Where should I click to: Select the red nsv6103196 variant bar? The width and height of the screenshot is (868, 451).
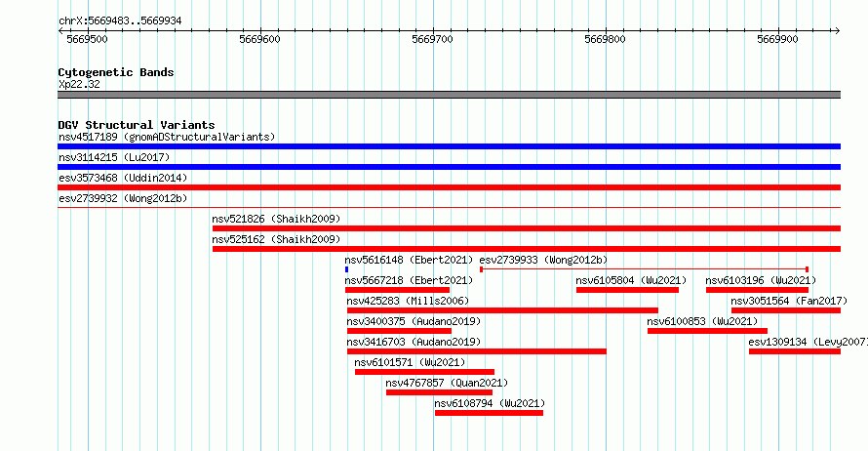[757, 290]
